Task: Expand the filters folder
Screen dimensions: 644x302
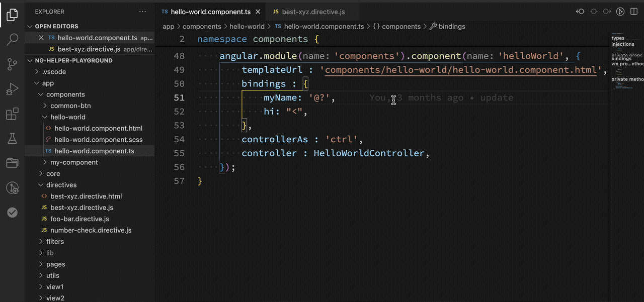Action: pos(55,242)
